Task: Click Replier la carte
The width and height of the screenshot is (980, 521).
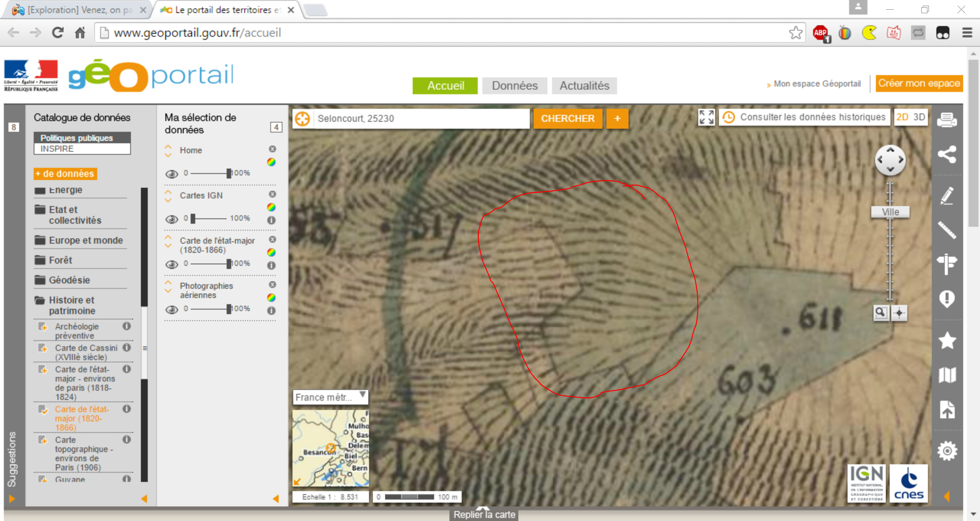Action: [x=484, y=514]
